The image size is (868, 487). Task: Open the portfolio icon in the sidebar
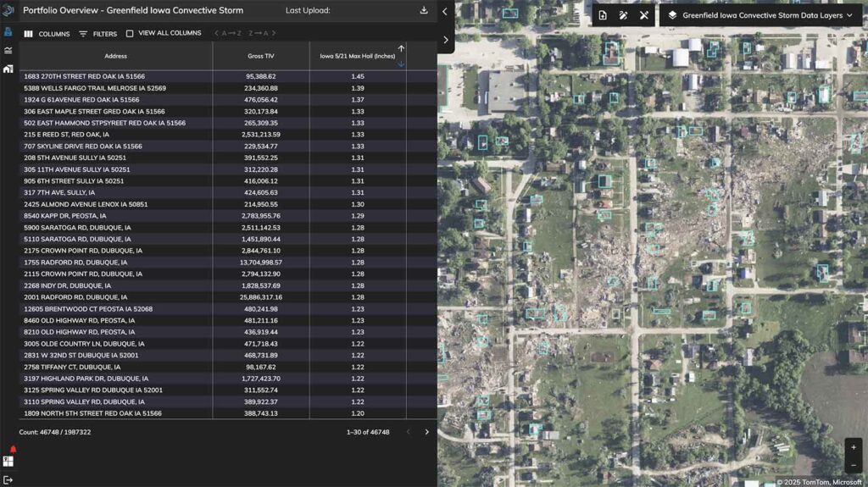click(8, 31)
